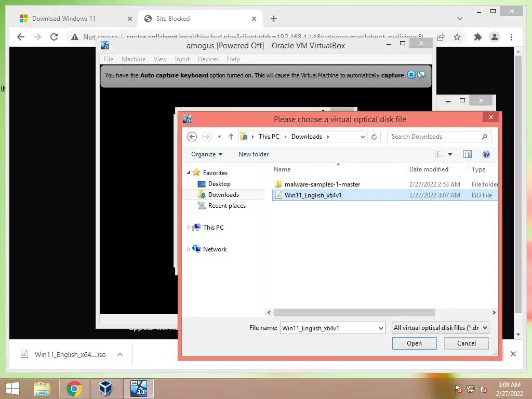This screenshot has width=532, height=399.
Task: Click Downloads in the address breadcrumb
Action: (x=307, y=137)
